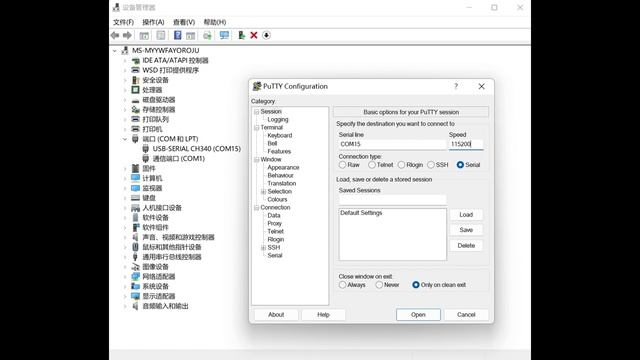Viewport: 640px width, 360px height.
Task: Click the PuTTY logo in dialog title bar
Action: point(257,86)
